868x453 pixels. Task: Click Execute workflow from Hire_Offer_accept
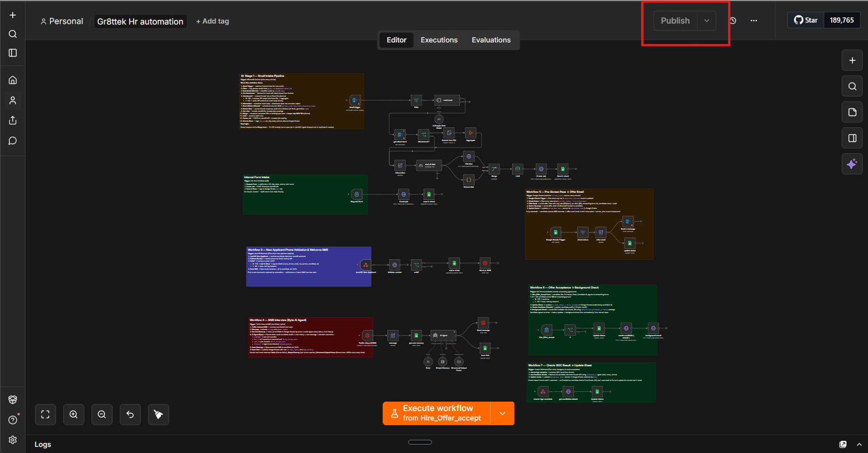pyautogui.click(x=437, y=413)
